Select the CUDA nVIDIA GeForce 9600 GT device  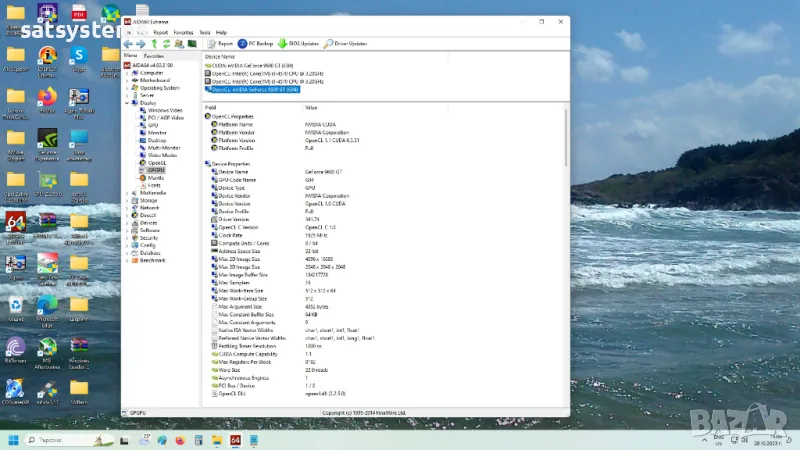click(252, 65)
